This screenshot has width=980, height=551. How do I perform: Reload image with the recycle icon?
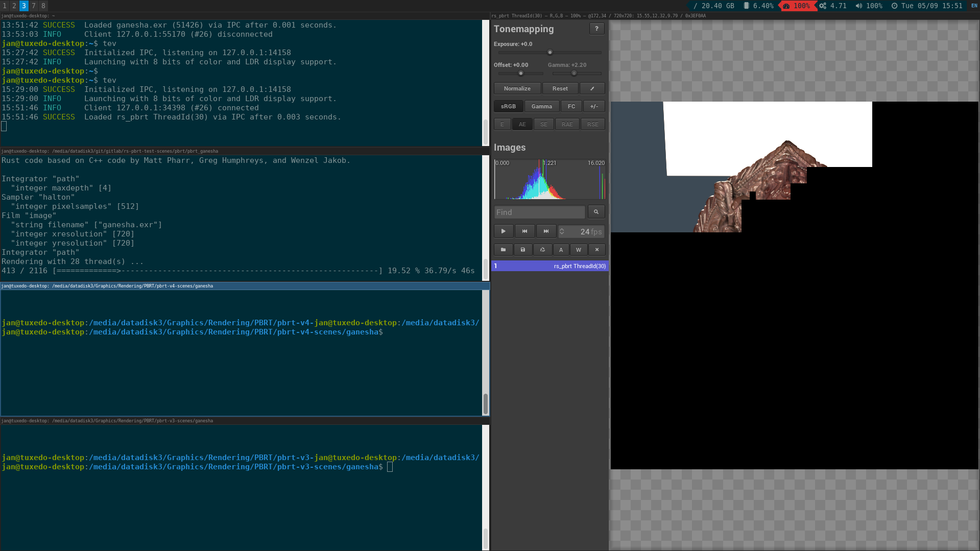coord(542,250)
